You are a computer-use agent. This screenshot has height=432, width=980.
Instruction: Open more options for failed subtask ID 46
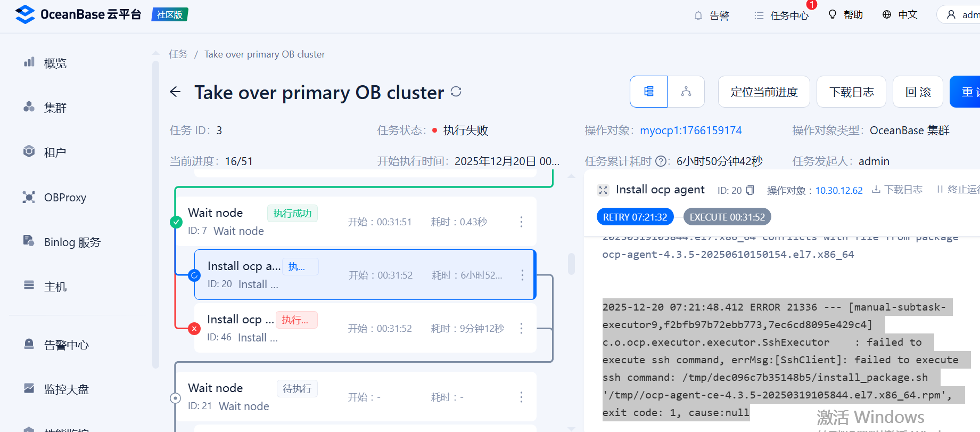click(x=521, y=328)
